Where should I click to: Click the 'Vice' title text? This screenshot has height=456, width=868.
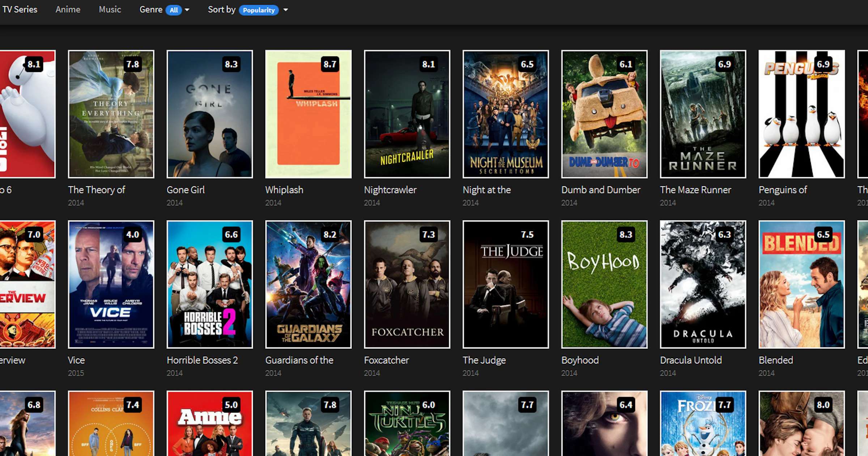[76, 360]
